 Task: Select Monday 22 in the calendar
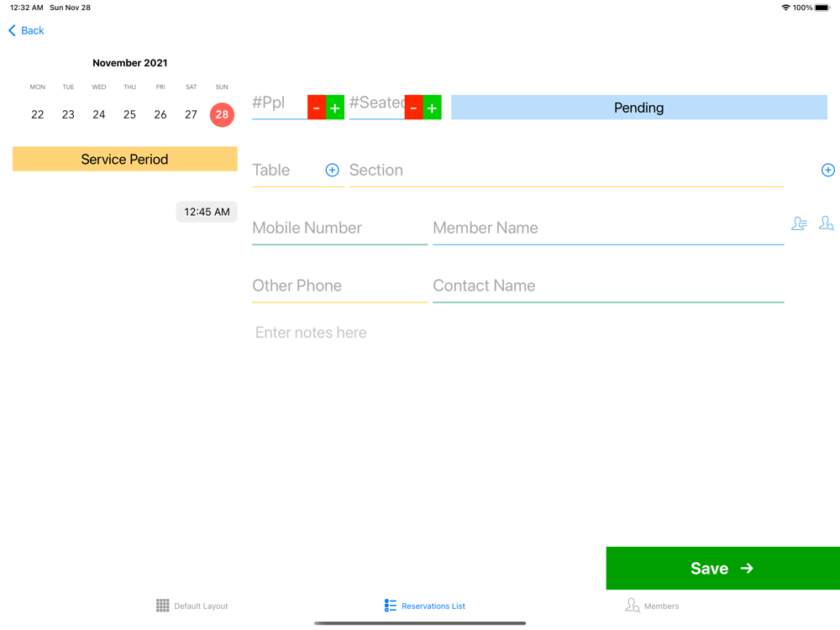tap(38, 114)
